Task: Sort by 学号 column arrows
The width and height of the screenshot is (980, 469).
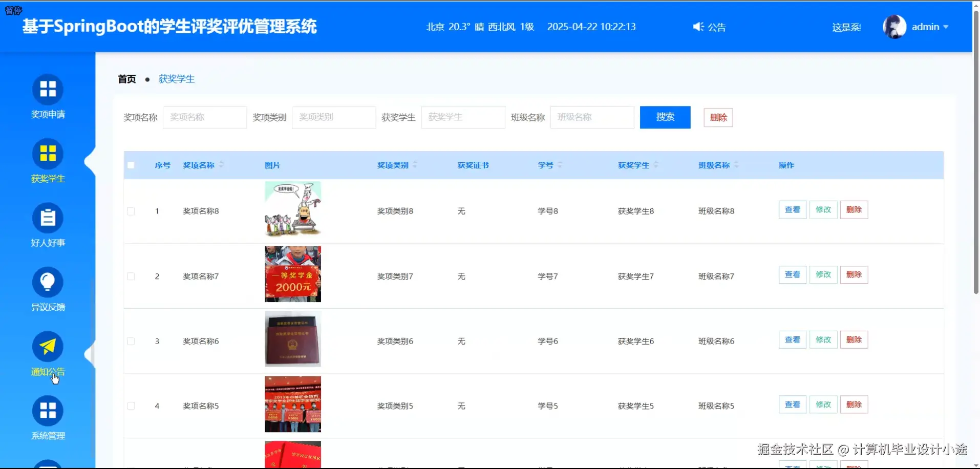Action: 560,165
